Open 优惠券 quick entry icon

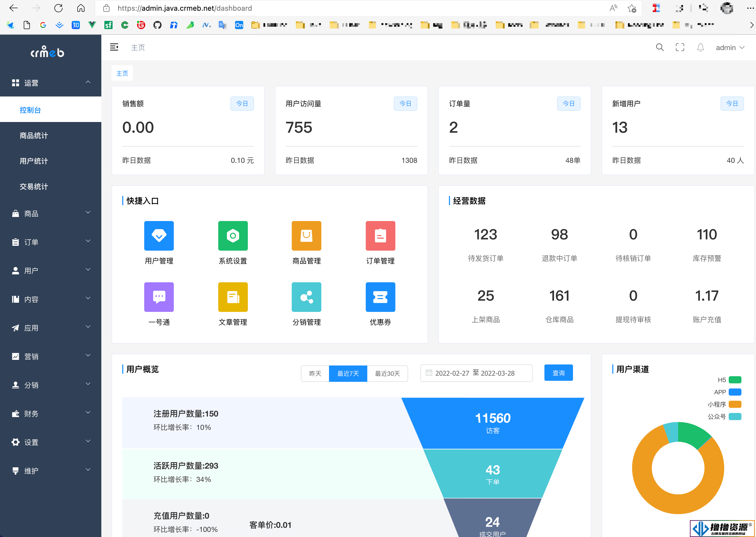(x=380, y=297)
